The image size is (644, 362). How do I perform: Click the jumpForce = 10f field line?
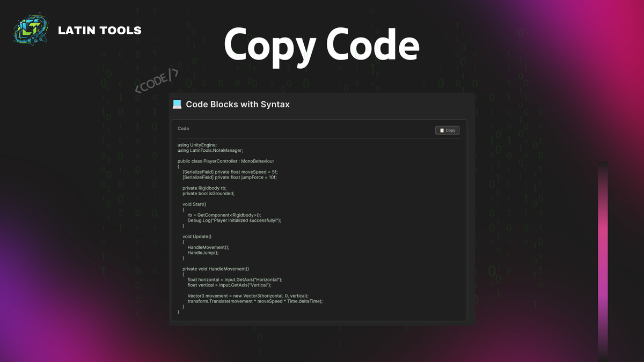pyautogui.click(x=230, y=177)
